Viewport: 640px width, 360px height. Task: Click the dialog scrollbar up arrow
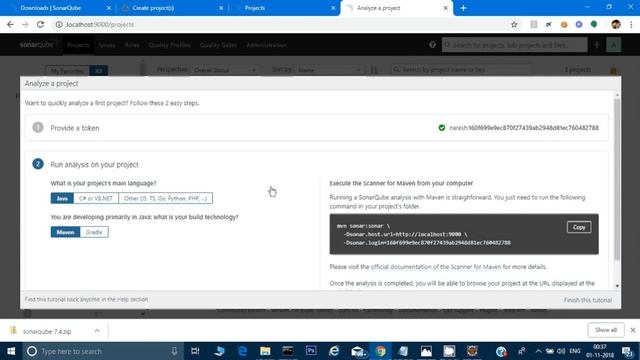(x=617, y=95)
